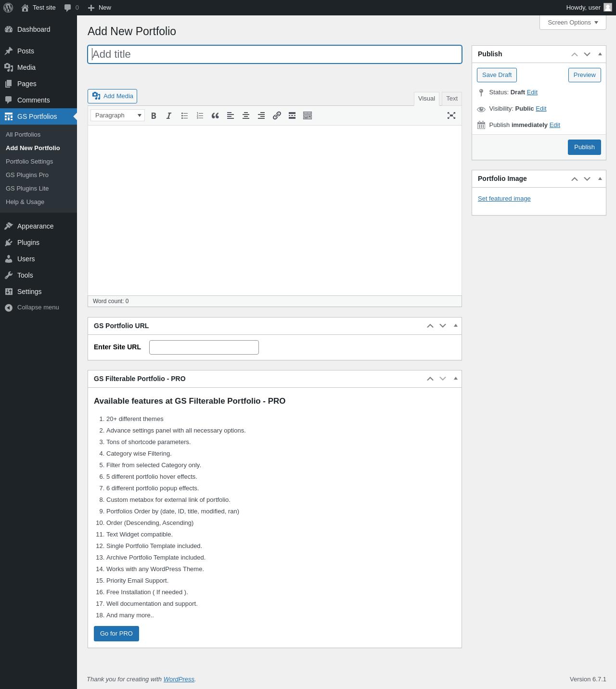Click Set featured image link
This screenshot has width=616, height=689.
(504, 199)
